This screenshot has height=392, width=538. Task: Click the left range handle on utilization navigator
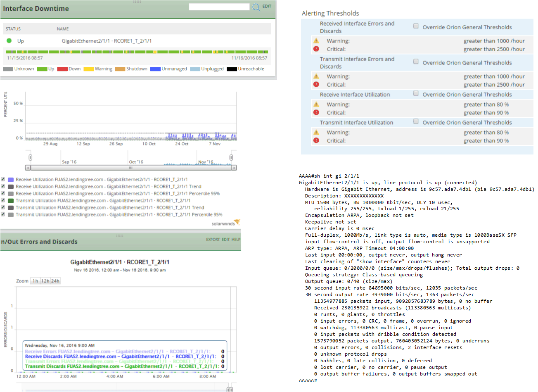click(x=30, y=157)
